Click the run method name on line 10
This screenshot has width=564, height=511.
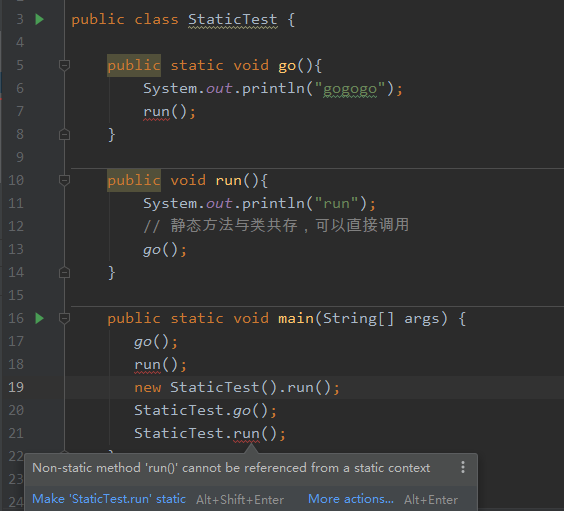click(228, 181)
